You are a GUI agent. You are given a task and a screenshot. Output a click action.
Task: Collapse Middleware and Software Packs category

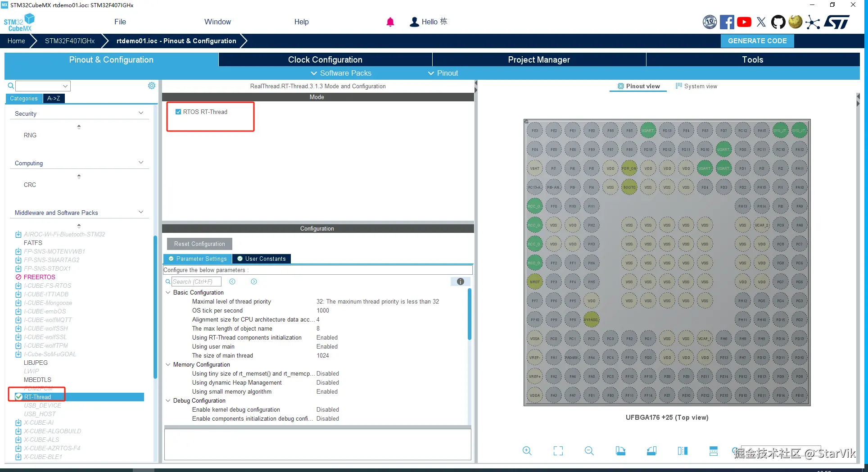pyautogui.click(x=141, y=212)
